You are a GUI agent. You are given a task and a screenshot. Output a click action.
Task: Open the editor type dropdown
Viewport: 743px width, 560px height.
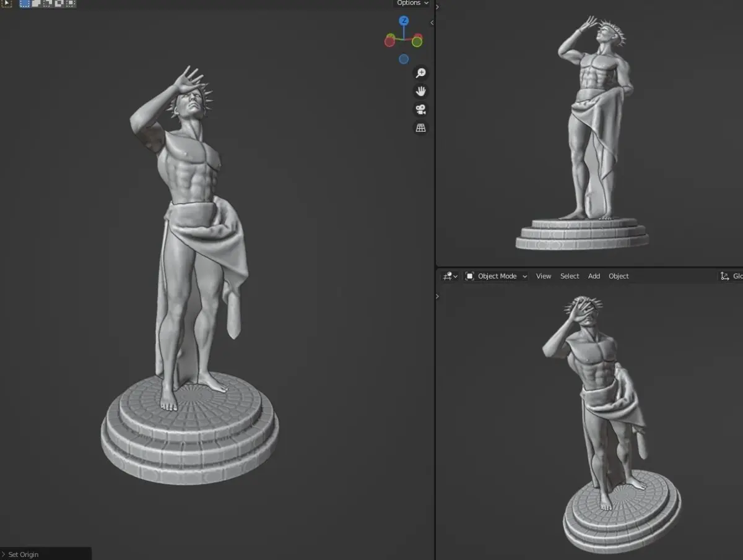[450, 276]
